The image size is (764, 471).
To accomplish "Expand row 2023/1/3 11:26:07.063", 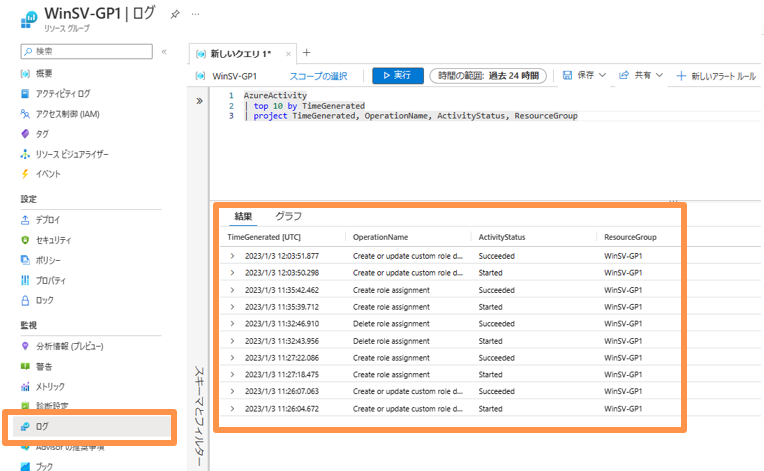I will 232,391.
